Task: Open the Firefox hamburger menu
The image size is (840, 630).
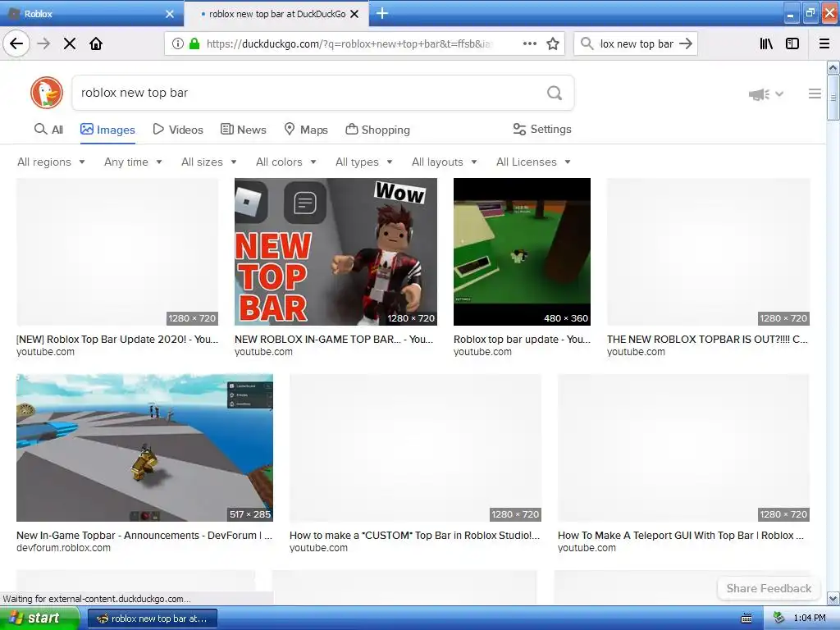Action: pyautogui.click(x=824, y=43)
